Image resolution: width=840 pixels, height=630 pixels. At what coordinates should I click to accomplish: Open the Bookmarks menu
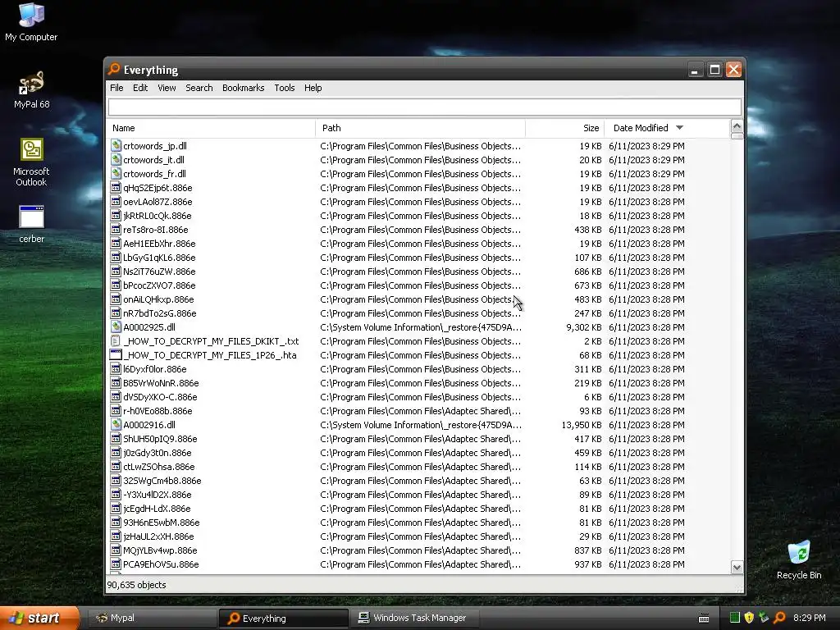[x=243, y=88]
